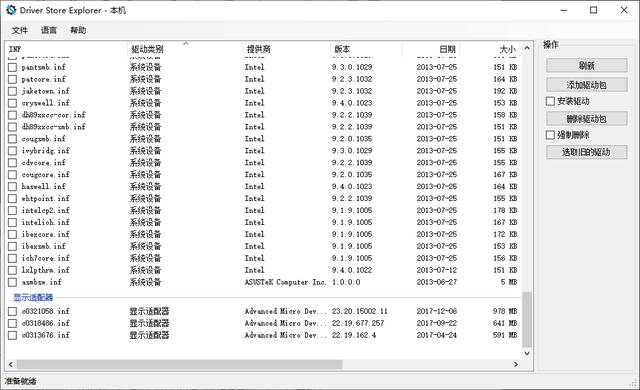Select the 978 MB size cell
Viewport: 640px width, 390px height.
505,311
